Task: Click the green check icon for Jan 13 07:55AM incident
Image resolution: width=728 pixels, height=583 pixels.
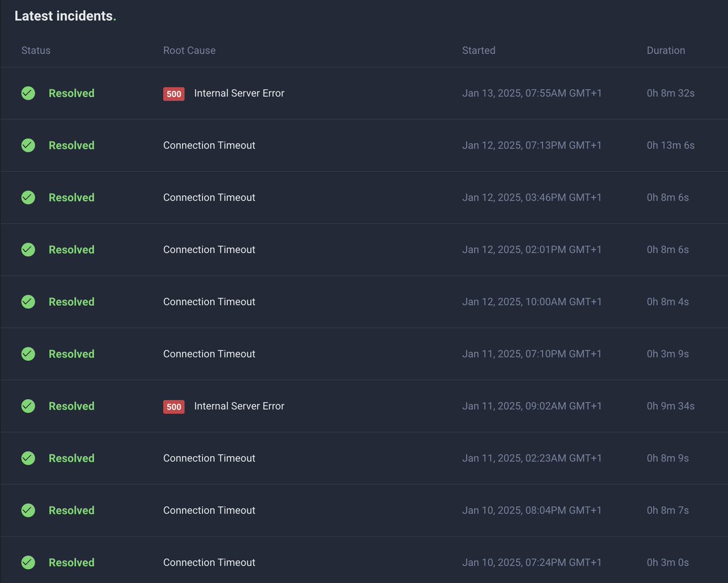Action: [28, 93]
